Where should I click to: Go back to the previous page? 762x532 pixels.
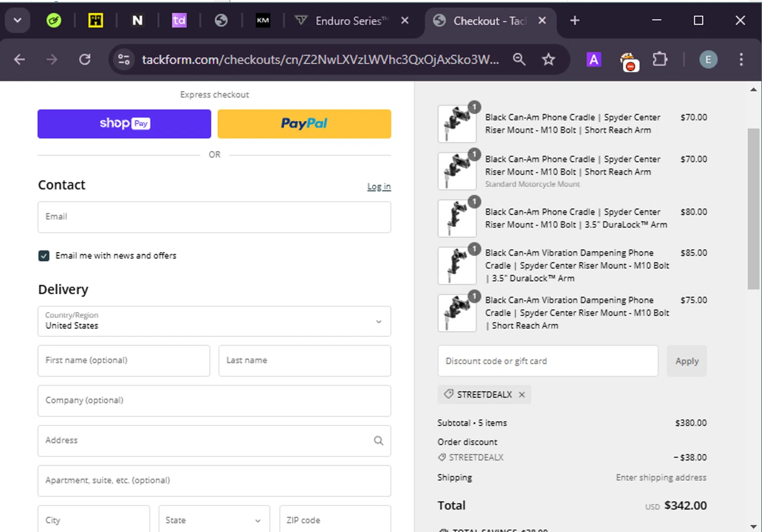click(19, 59)
